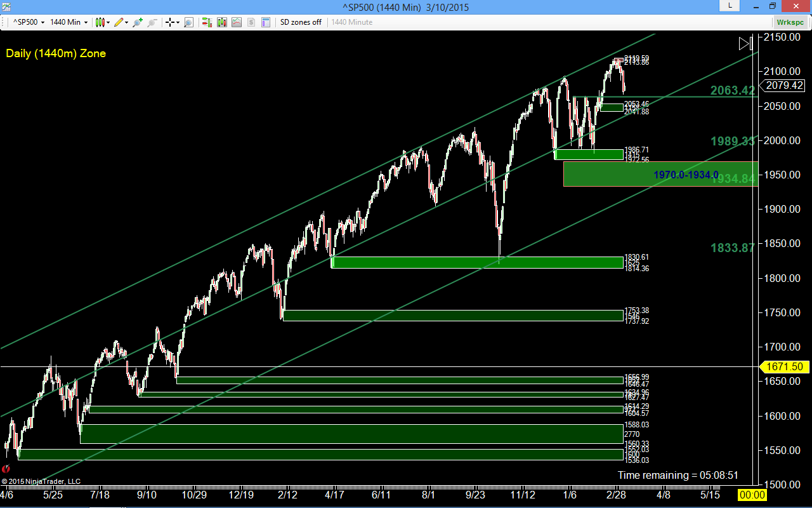Open the zoom frame magnifier icon
The height and width of the screenshot is (508, 812).
pyautogui.click(x=188, y=22)
